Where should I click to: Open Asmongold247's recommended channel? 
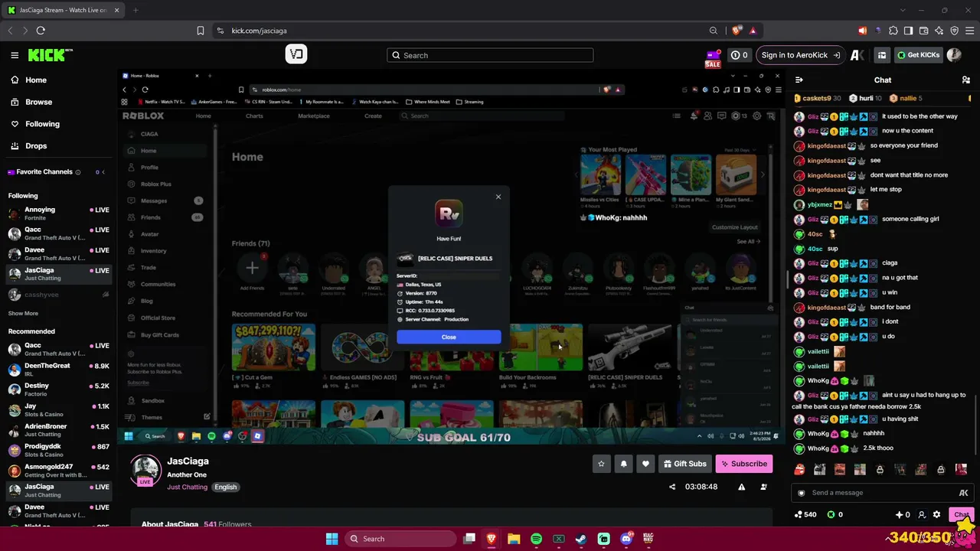pos(58,471)
